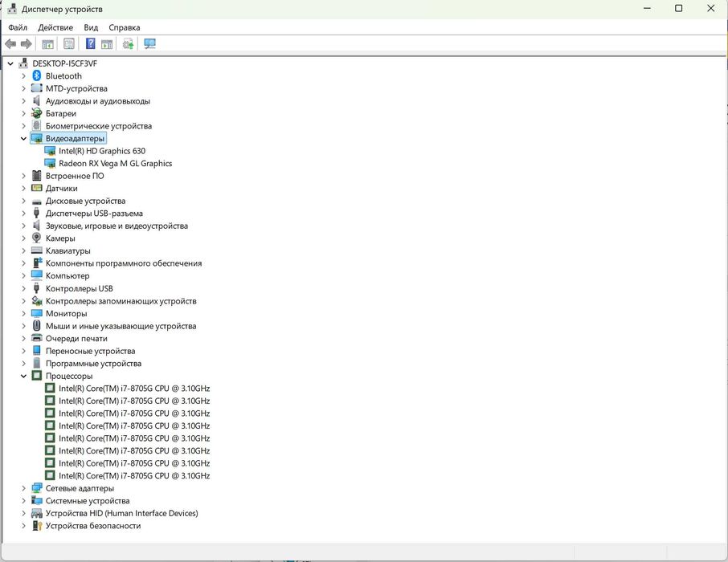Click the Bluetooth logo icon
The height and width of the screenshot is (562, 728).
pyautogui.click(x=37, y=75)
